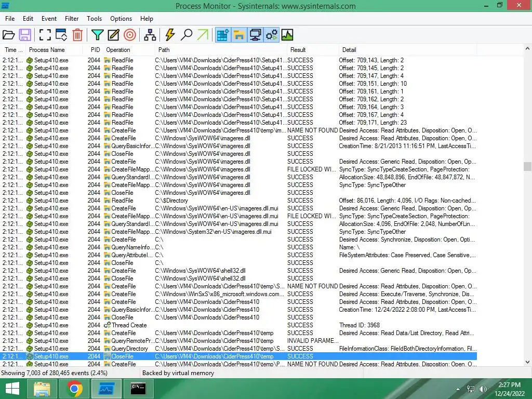Open the Help menu
532x399 pixels.
point(147,19)
